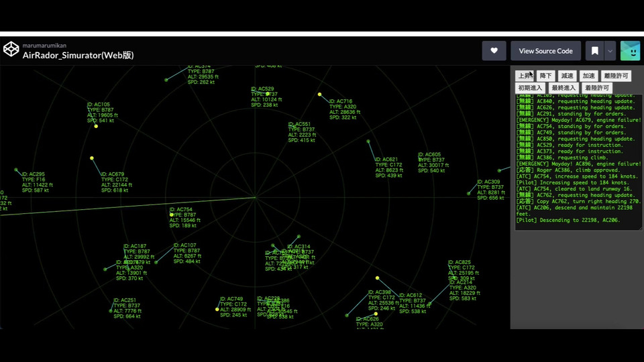Click the ID: AC612 label text
This screenshot has height=362, width=644.
[411, 295]
